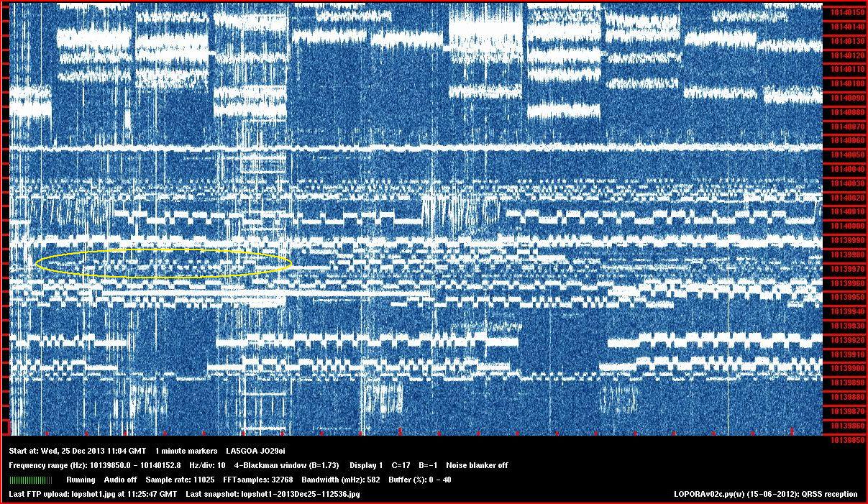868x504 pixels.
Task: Select the 10140000 frequency scale label
Action: pyautogui.click(x=846, y=226)
